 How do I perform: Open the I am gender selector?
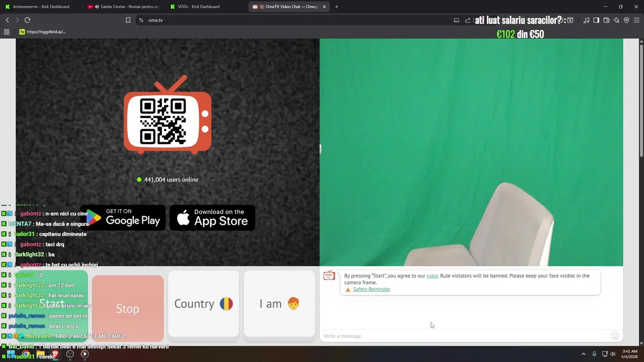[279, 304]
